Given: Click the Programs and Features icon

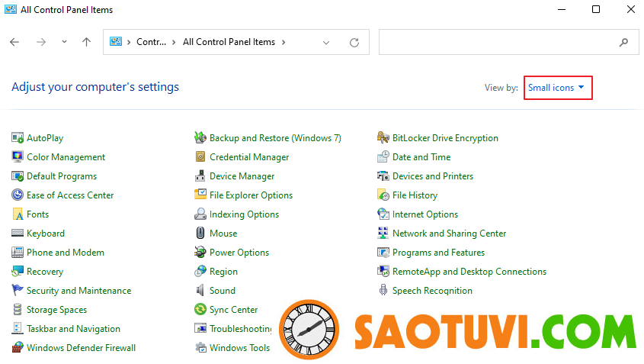Looking at the screenshot, I should click(x=383, y=252).
